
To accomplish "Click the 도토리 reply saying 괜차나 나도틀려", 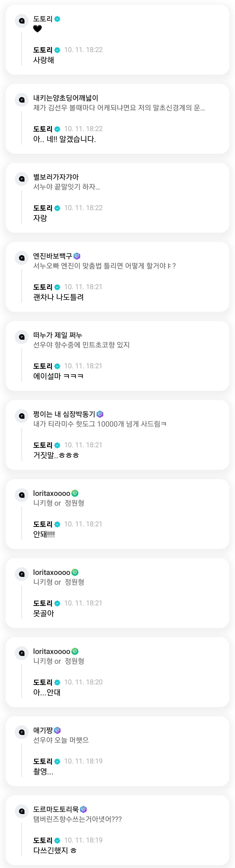I will click(58, 297).
